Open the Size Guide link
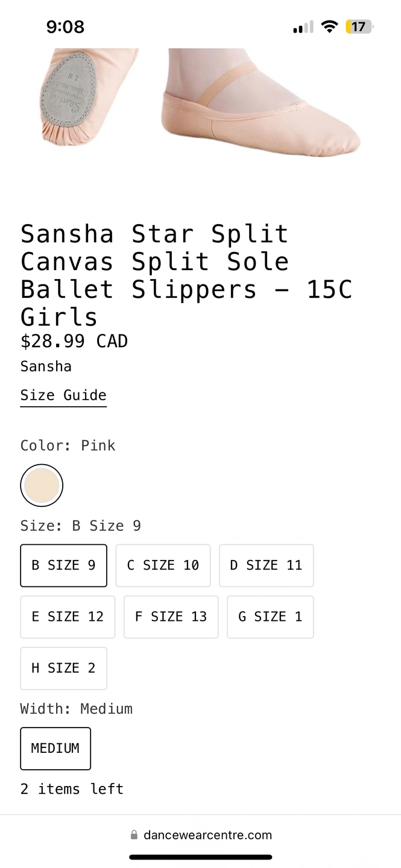The width and height of the screenshot is (401, 868). [63, 395]
